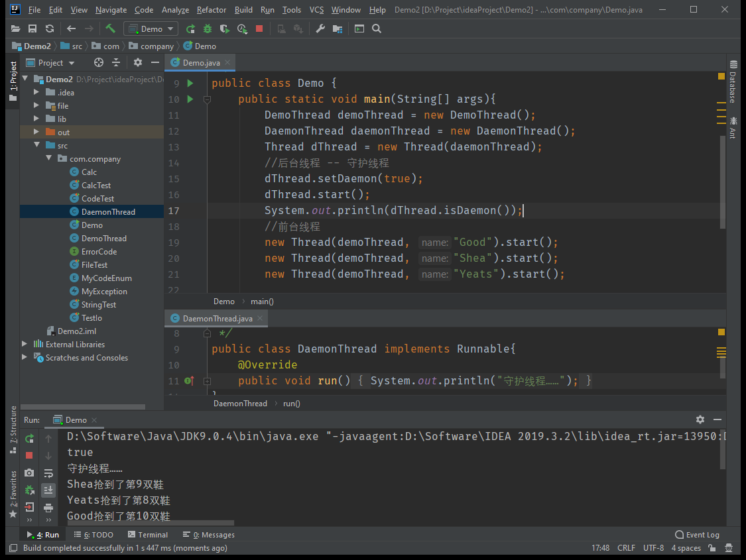Click the Project tree horizontal scrollbar
Viewport: 746px width, 560px height.
point(83,407)
